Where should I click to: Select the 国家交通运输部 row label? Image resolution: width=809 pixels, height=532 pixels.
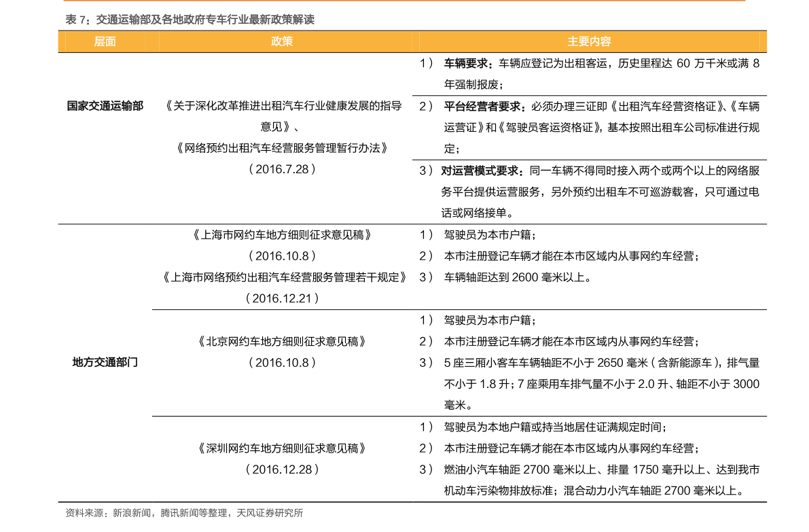pyautogui.click(x=105, y=106)
